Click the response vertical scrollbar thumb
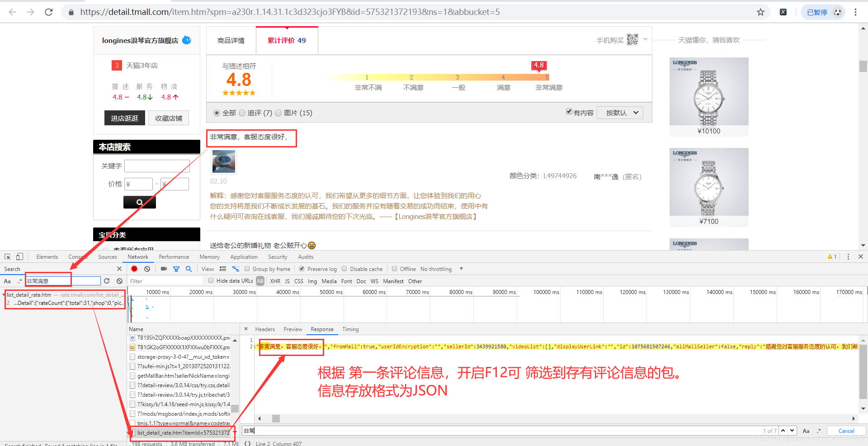Viewport: 868px width, 446px height. click(x=863, y=372)
